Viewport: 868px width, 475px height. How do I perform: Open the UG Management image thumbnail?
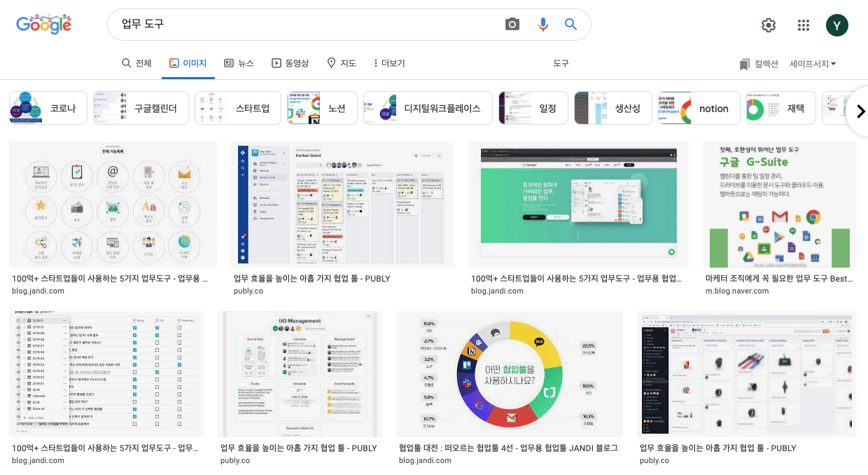300,374
